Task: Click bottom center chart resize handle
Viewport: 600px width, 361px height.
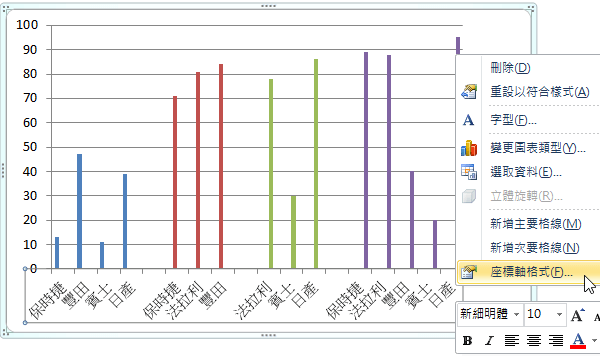Action: click(x=268, y=335)
